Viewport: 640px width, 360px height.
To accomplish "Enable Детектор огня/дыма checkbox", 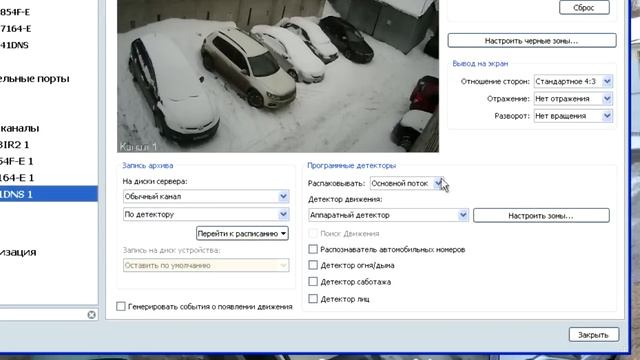I will (313, 265).
